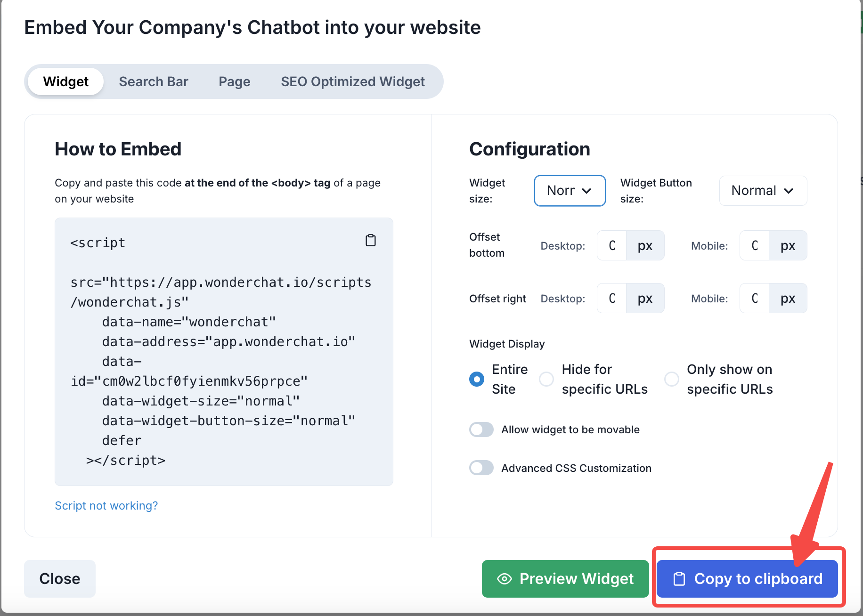
Task: Focus the Offset right Mobile input
Action: 755,298
